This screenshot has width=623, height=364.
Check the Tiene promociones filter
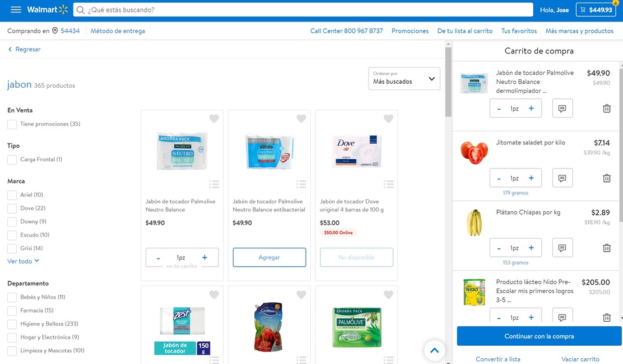(12, 124)
